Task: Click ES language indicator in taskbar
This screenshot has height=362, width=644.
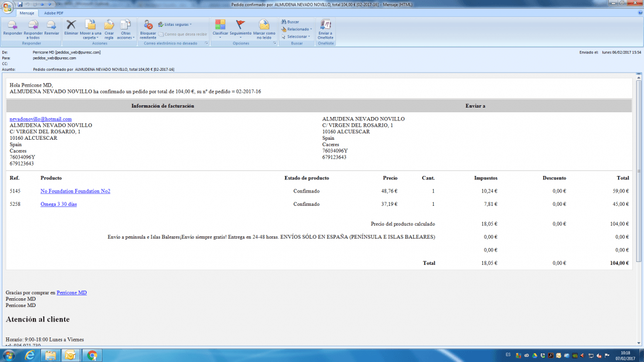Action: pyautogui.click(x=508, y=355)
